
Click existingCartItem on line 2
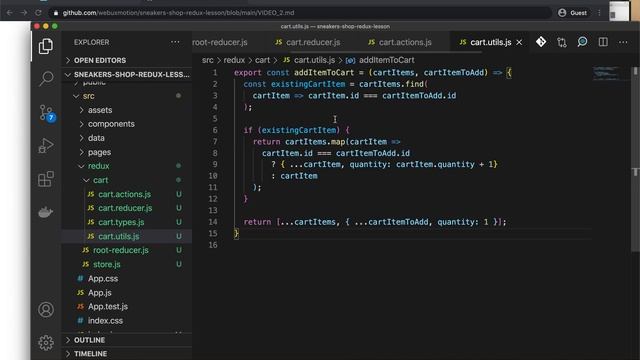[308, 84]
